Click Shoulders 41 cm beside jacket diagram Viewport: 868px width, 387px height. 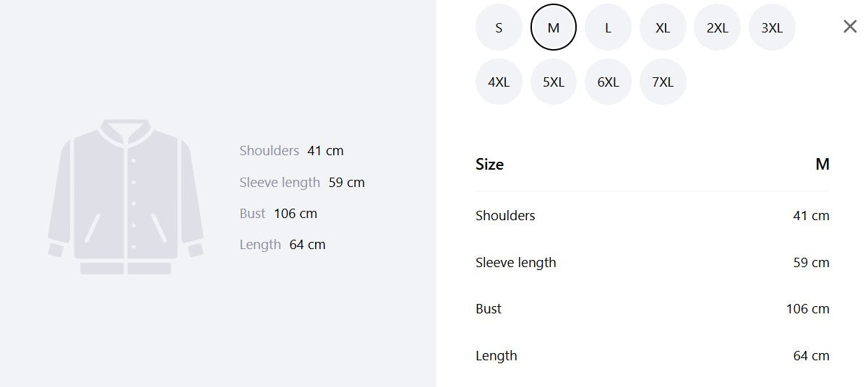[291, 151]
